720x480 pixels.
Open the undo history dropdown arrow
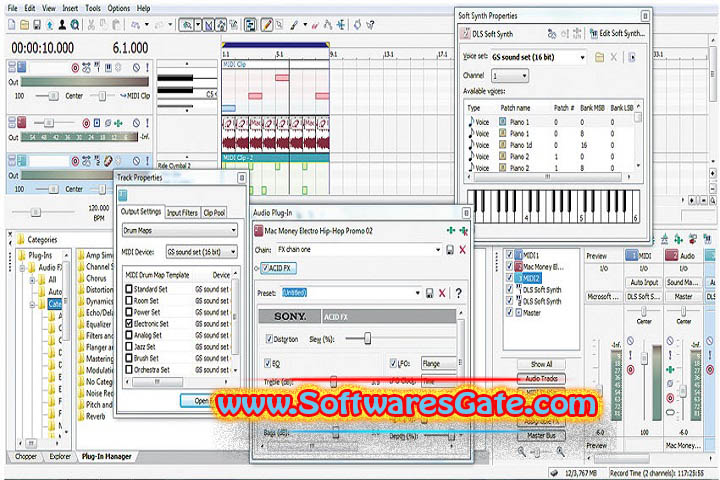(147, 25)
